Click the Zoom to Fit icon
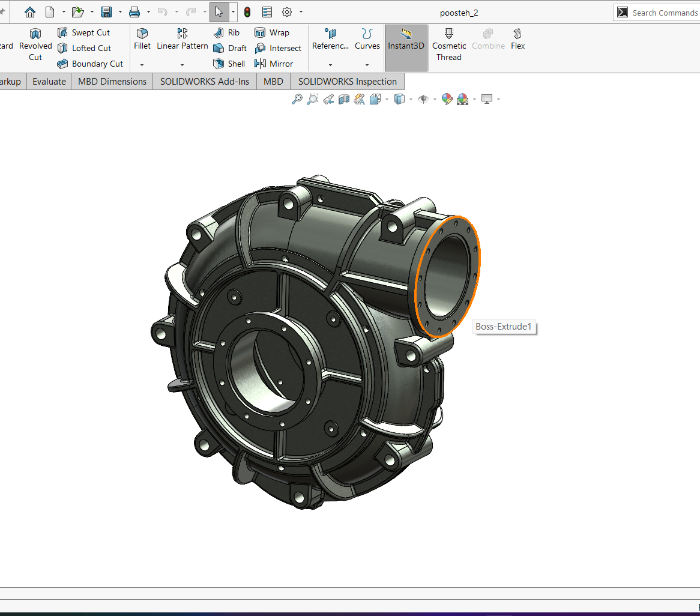 pos(297,100)
